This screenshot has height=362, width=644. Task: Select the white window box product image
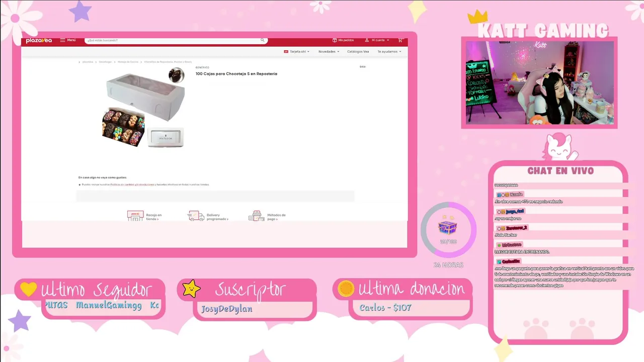coord(145,97)
